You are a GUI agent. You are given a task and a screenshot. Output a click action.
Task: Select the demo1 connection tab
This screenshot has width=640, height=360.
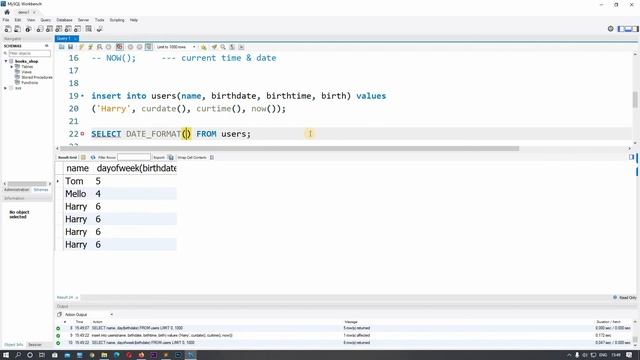click(x=24, y=12)
